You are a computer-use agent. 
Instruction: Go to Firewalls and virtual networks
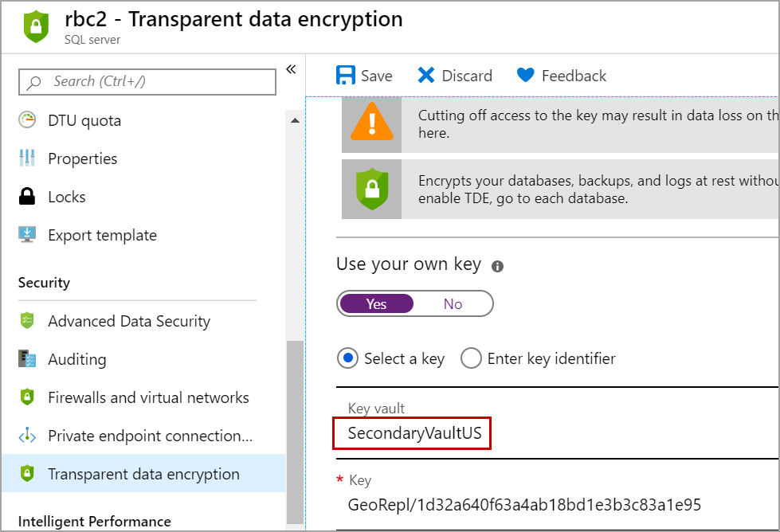coord(148,397)
